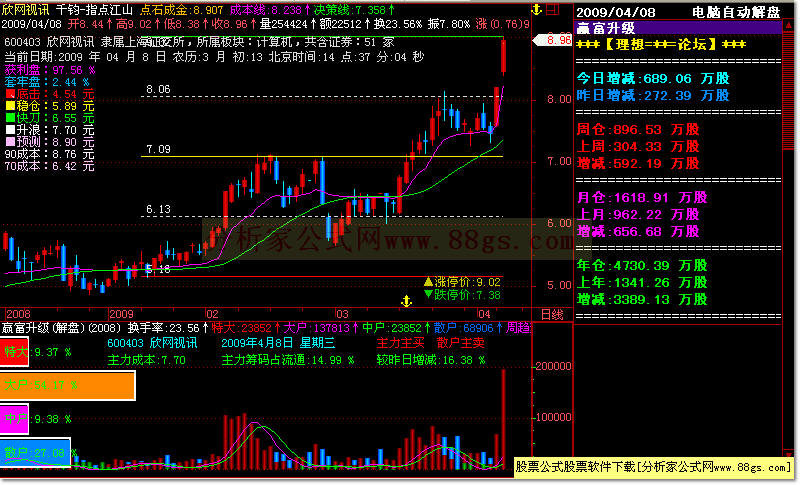Click the 2009 marker on time axis
This screenshot has height=485, width=801.
(x=122, y=314)
